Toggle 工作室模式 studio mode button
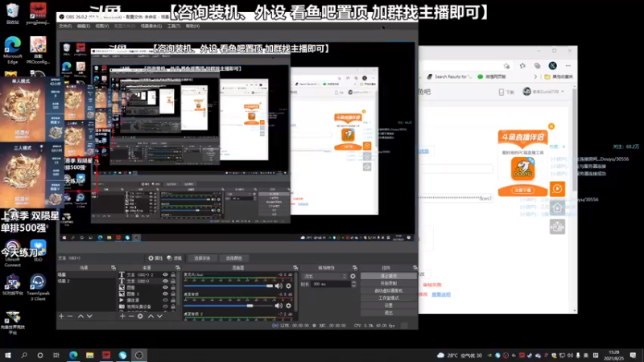 coord(388,298)
